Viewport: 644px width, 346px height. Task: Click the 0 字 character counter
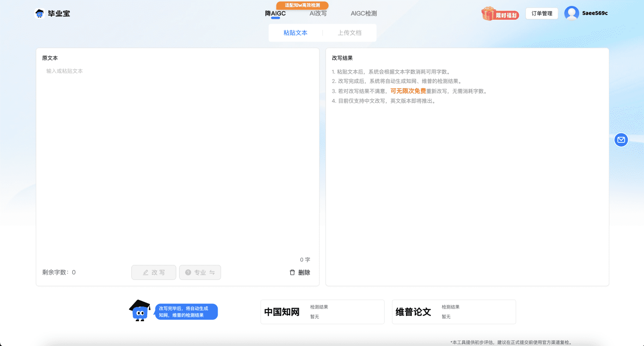click(305, 260)
